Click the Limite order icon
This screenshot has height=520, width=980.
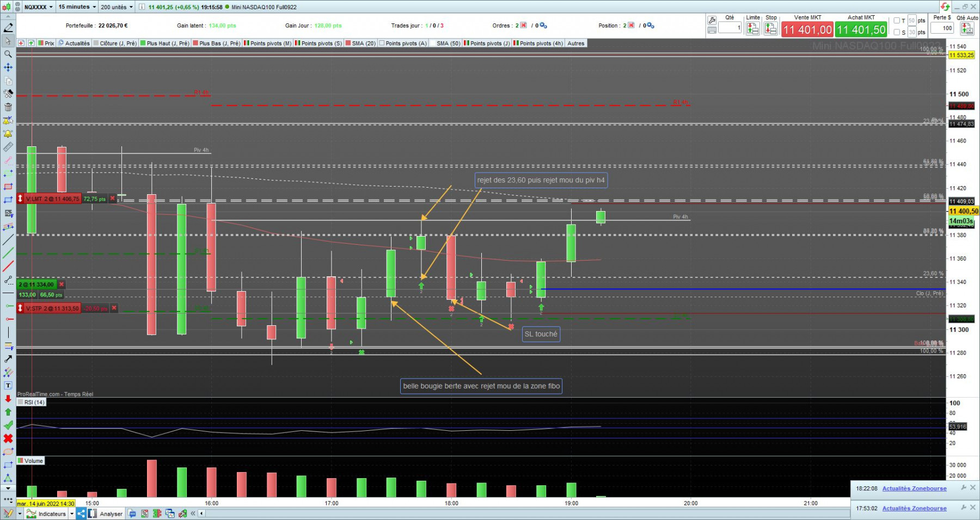point(753,29)
